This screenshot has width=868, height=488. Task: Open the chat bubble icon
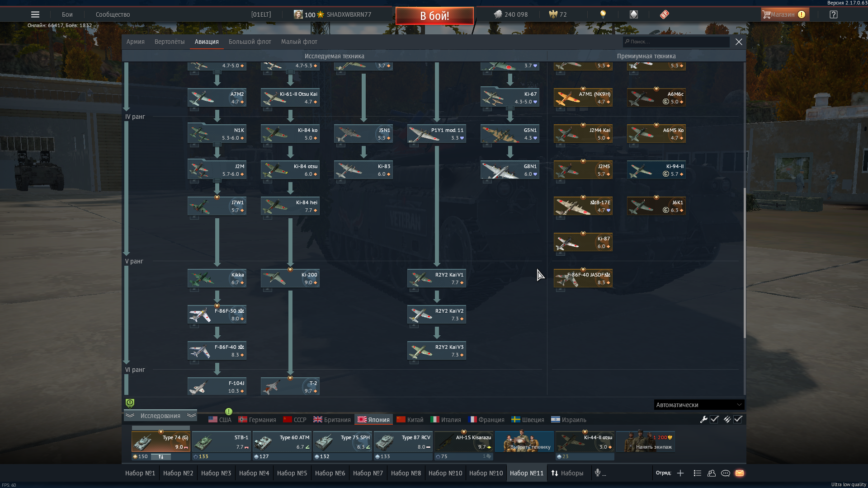pyautogui.click(x=726, y=473)
